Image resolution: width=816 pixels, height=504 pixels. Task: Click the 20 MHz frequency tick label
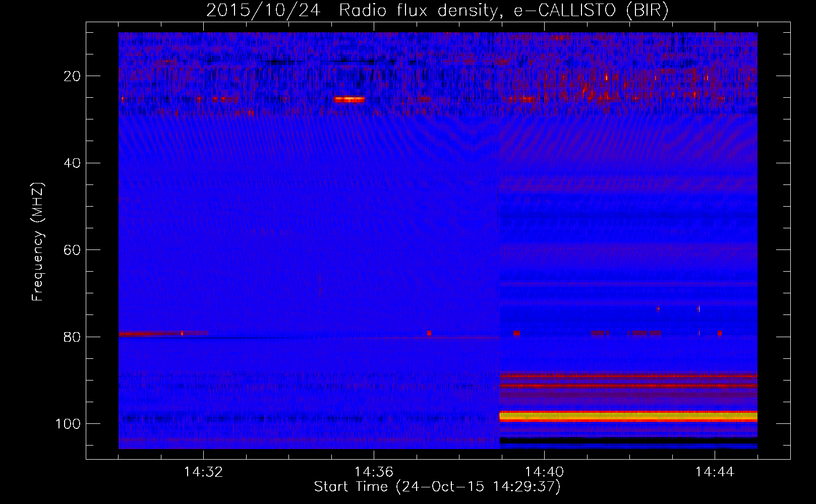(x=73, y=76)
